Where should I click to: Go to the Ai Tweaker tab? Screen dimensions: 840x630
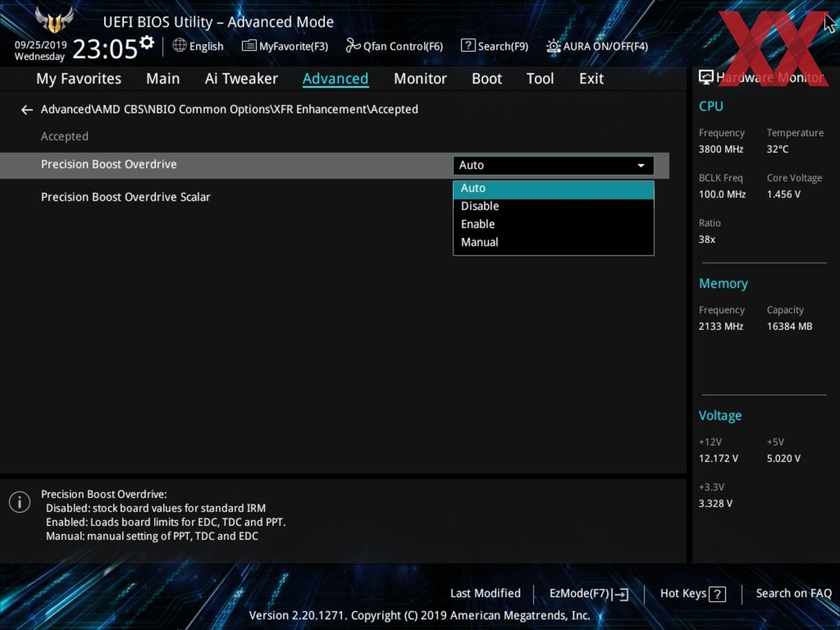[x=241, y=78]
